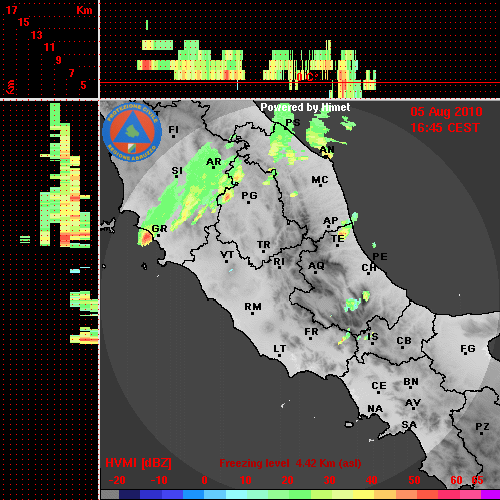Select the SA city label

tap(409, 425)
